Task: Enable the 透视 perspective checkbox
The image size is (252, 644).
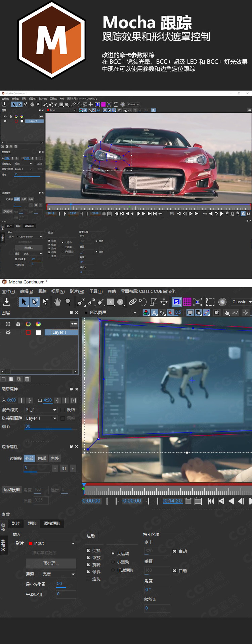Action: tap(88, 579)
